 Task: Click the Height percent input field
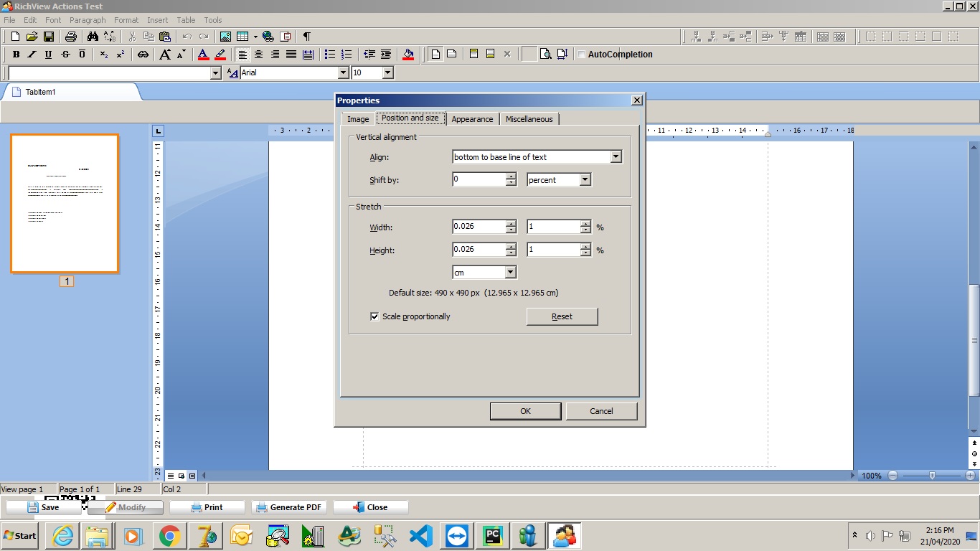(553, 250)
